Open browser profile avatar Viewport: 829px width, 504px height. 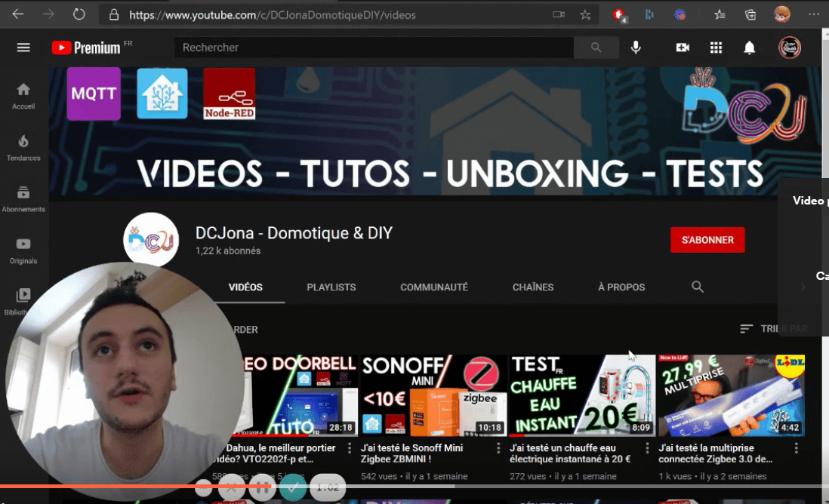781,14
